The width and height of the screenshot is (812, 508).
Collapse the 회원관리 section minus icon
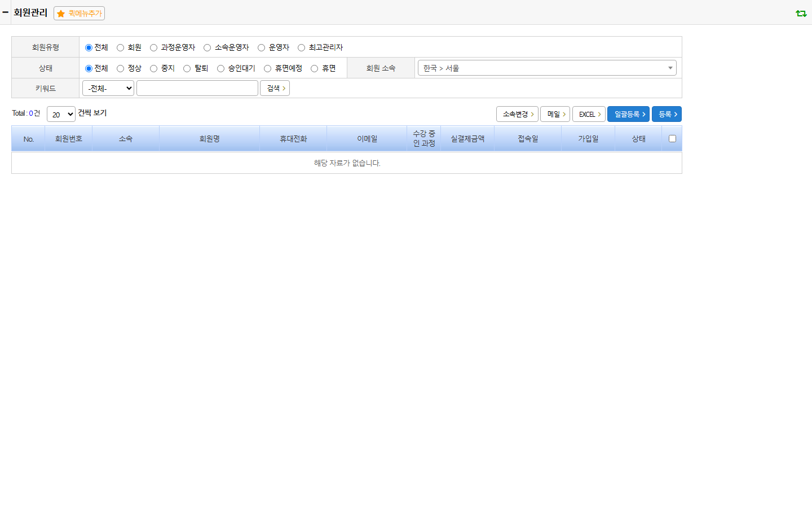5,12
